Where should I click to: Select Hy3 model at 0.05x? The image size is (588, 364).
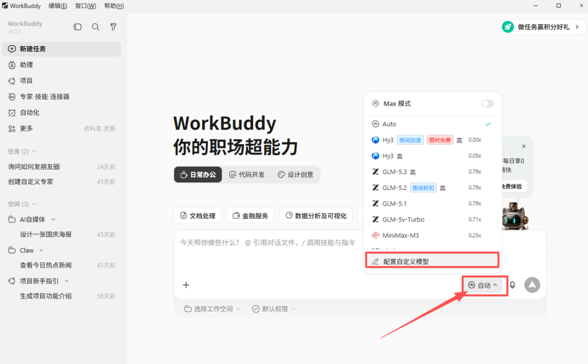click(x=433, y=156)
